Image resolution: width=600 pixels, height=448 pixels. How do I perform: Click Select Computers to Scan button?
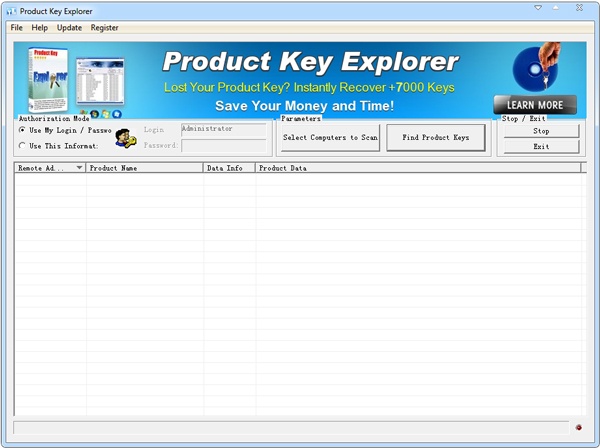[x=330, y=137]
